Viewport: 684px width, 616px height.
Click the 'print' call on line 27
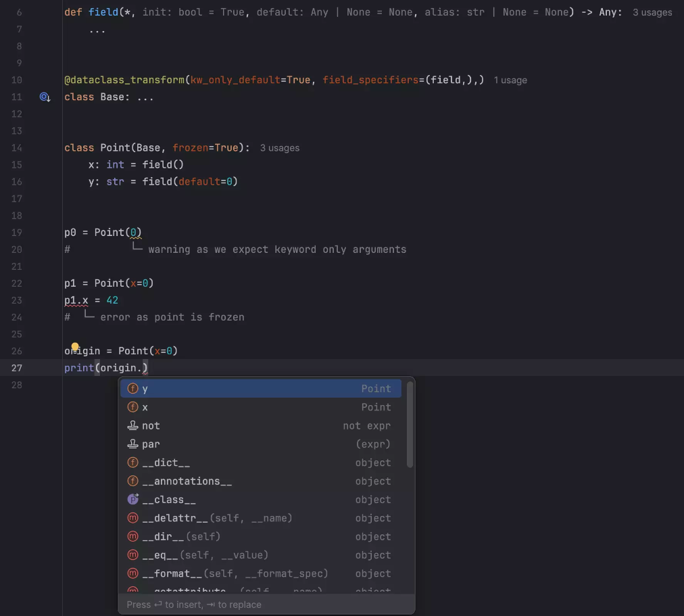(x=79, y=369)
